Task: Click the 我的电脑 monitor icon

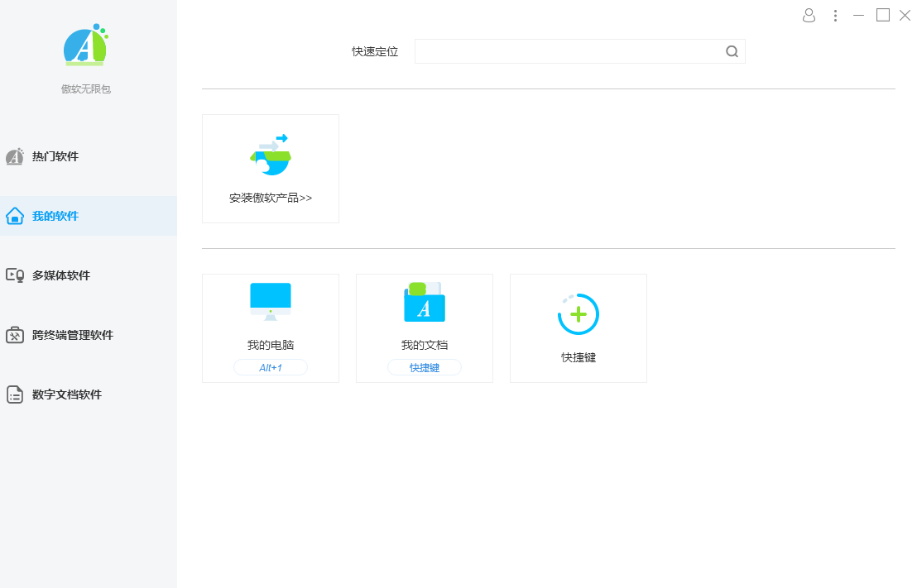Action: pyautogui.click(x=271, y=301)
